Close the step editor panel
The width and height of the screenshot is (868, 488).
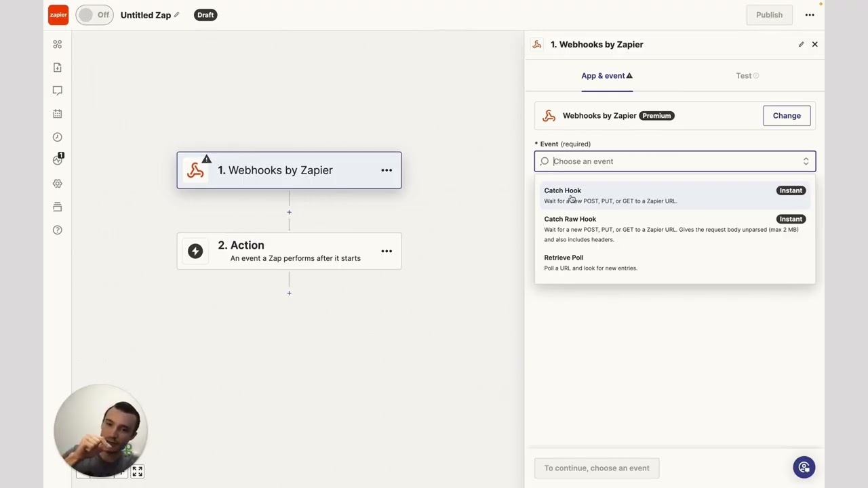tap(815, 44)
